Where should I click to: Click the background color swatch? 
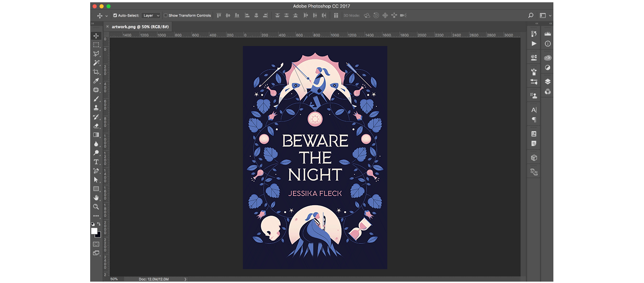pos(98,235)
